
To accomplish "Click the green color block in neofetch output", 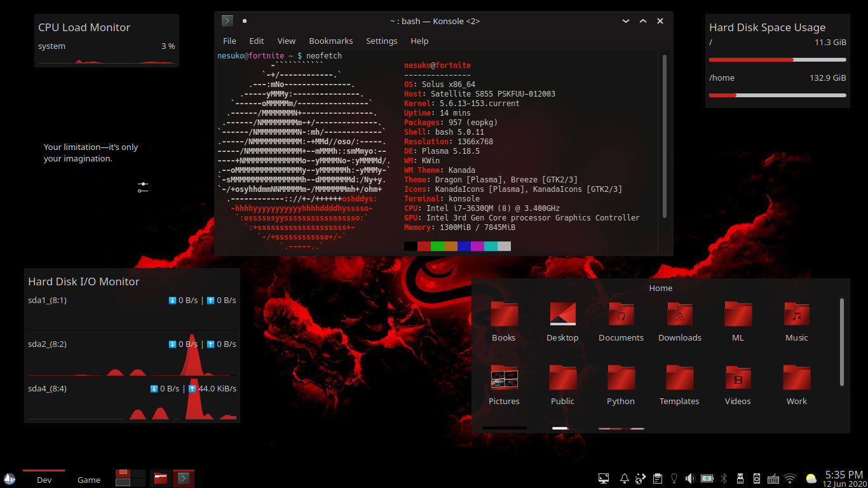I will (437, 246).
